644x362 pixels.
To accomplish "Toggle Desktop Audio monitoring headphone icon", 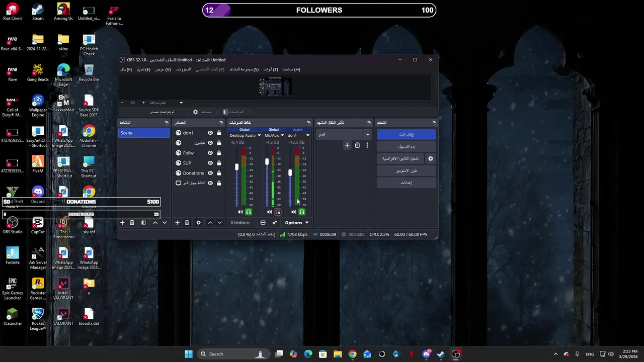I will click(249, 212).
